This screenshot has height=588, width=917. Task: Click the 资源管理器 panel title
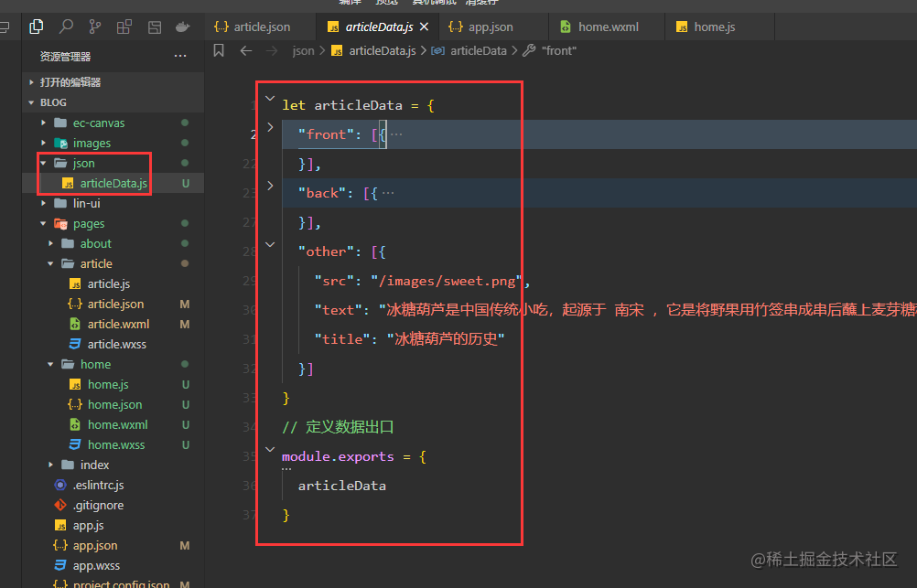[x=66, y=57]
